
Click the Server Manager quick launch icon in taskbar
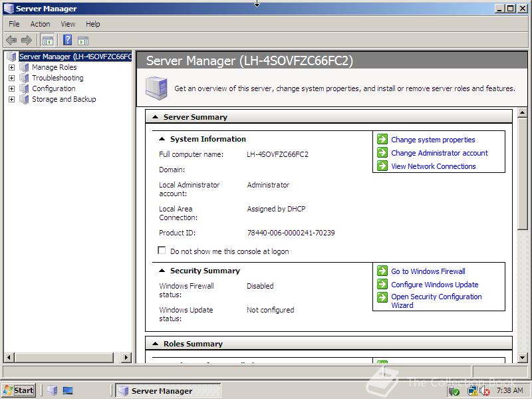click(x=53, y=390)
